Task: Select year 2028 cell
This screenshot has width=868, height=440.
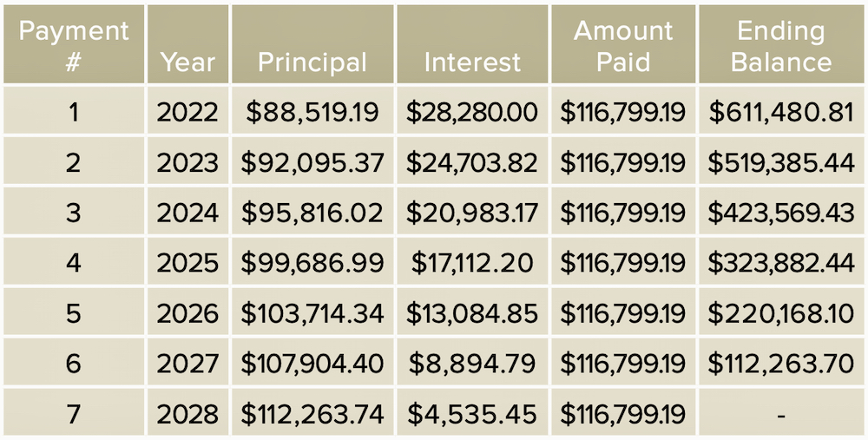Action: pyautogui.click(x=187, y=413)
